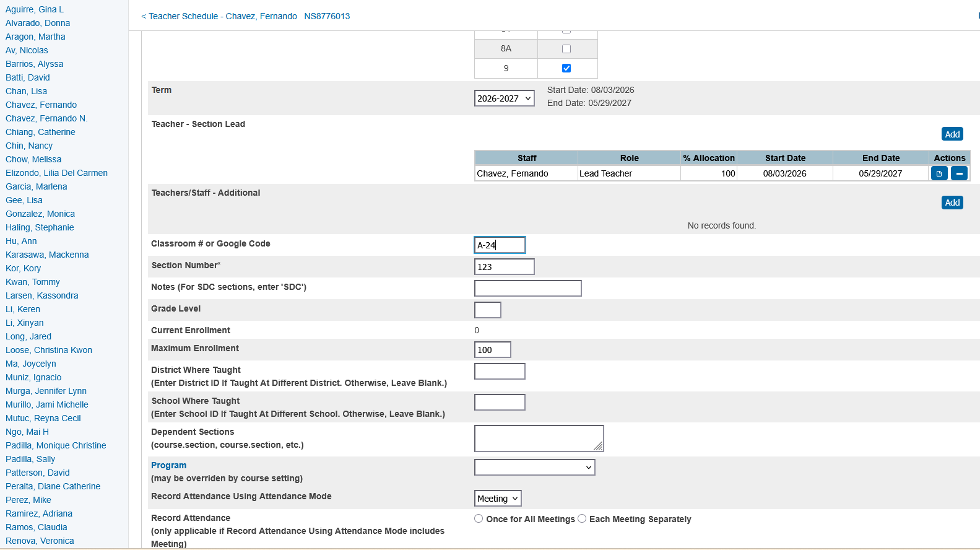Open teacher Perez, Mike
The image size is (980, 550).
28,500
